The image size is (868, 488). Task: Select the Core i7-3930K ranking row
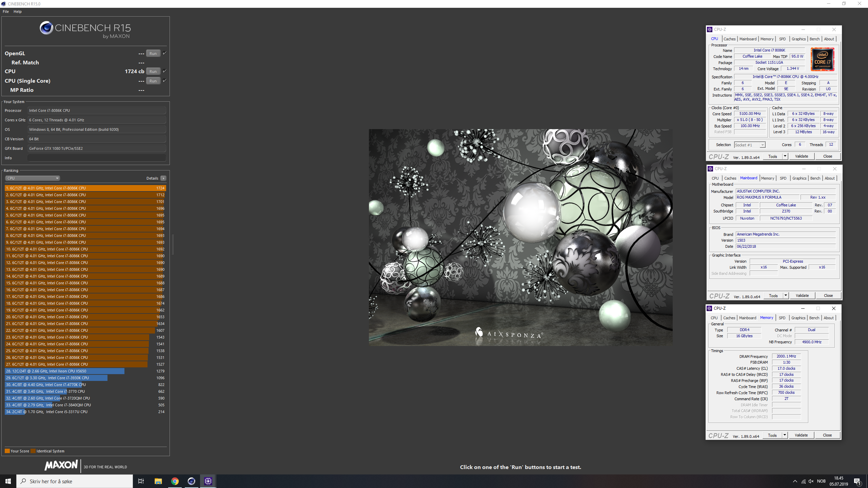(85, 378)
